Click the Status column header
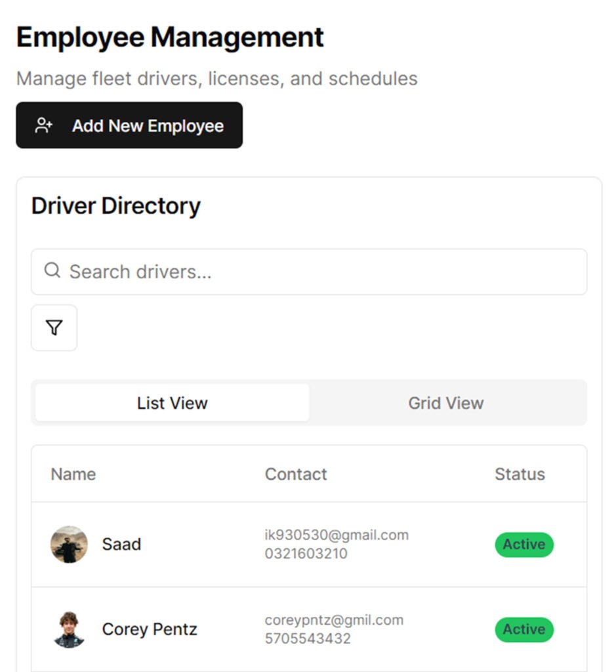Image resolution: width=616 pixels, height=672 pixels. (x=520, y=474)
